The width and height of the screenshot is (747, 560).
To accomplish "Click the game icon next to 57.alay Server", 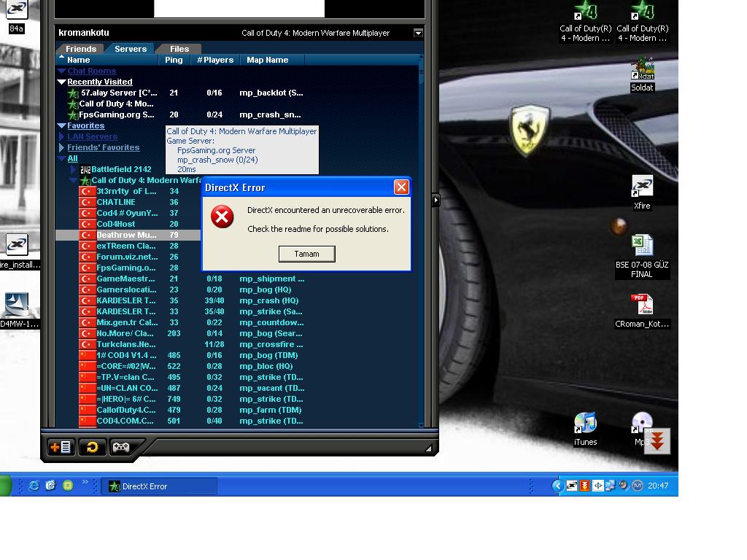I will coord(73,93).
